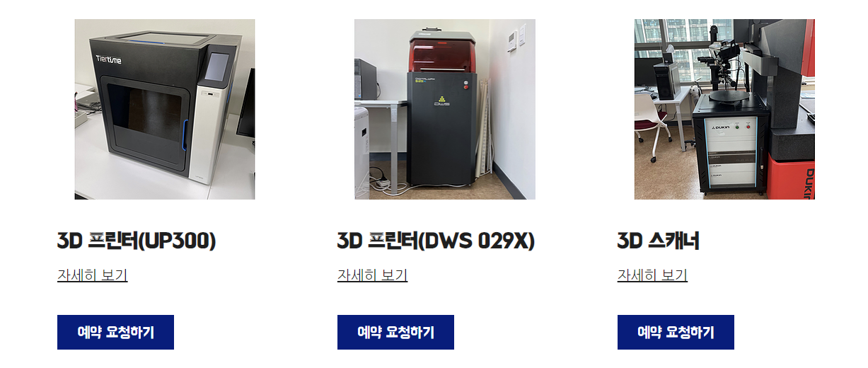Open the 3D 스캐너 photo

pyautogui.click(x=724, y=109)
